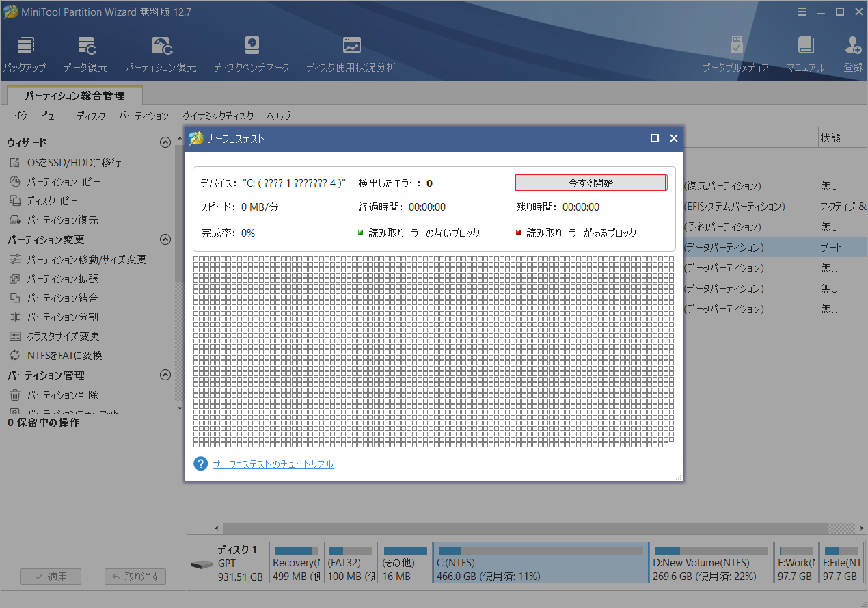
Task: Click the Start Now button
Action: (x=591, y=183)
